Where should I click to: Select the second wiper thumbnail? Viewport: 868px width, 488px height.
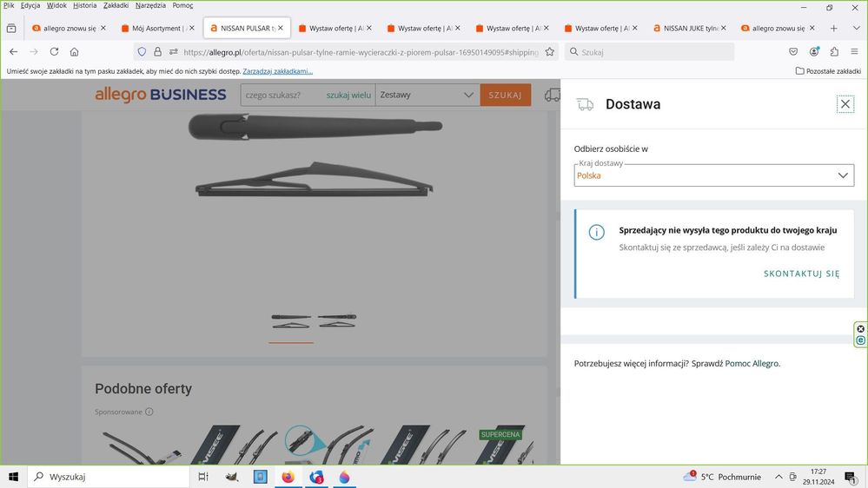click(x=336, y=321)
